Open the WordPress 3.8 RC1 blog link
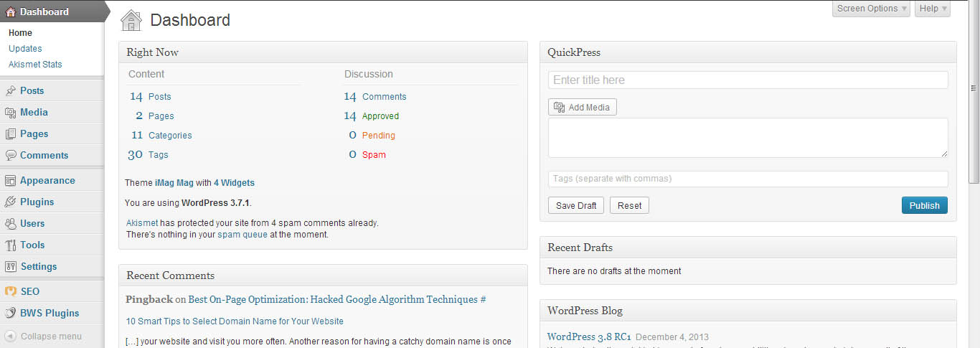This screenshot has width=980, height=348. tap(589, 337)
